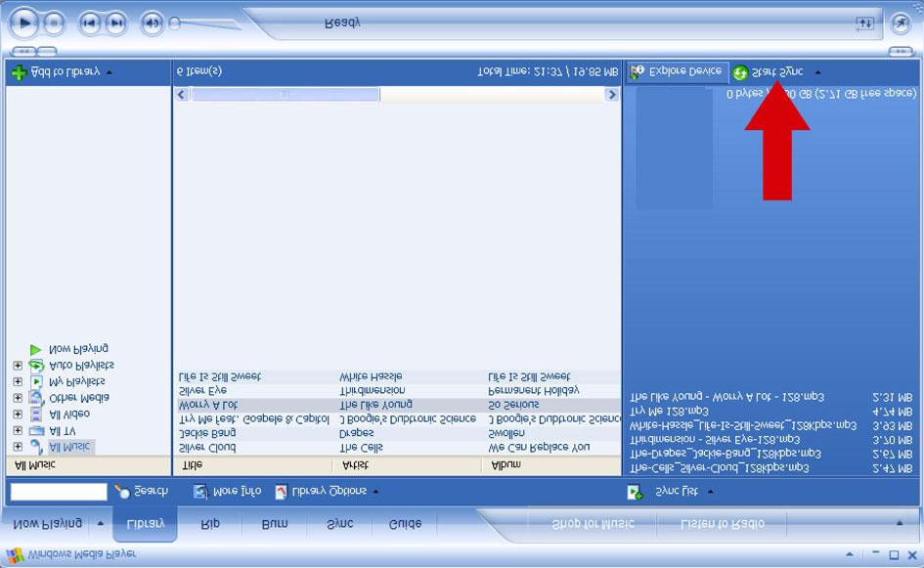Skip to next track button
The width and height of the screenshot is (924, 568).
[116, 23]
